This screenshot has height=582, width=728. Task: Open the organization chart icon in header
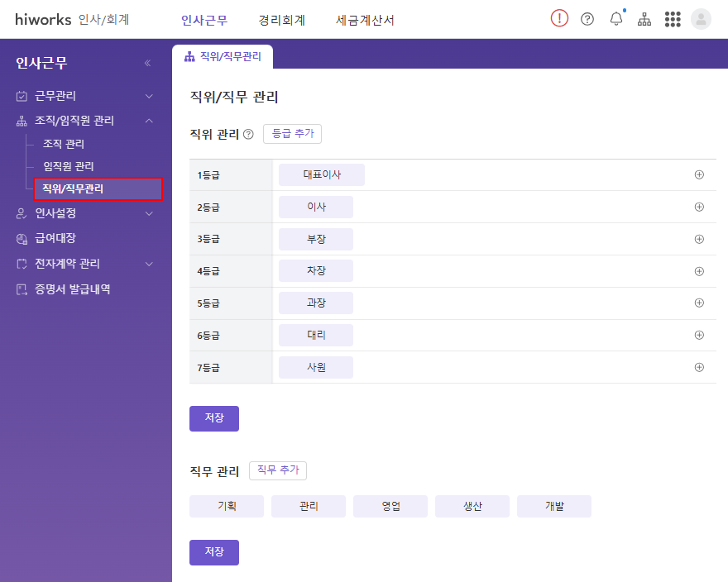tap(644, 19)
